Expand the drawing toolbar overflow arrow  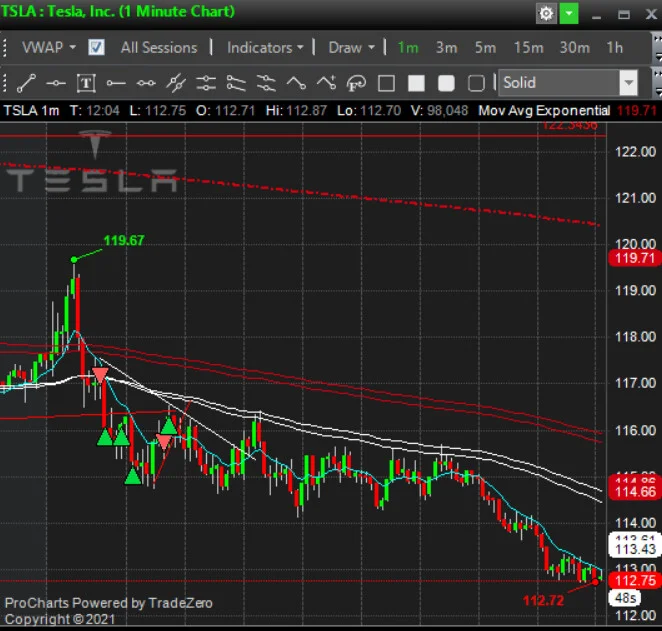pos(657,83)
